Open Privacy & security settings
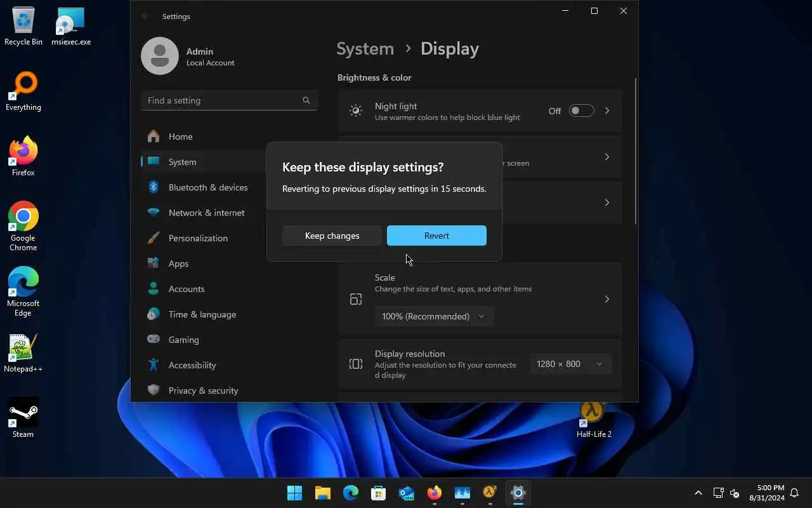This screenshot has height=508, width=812. click(203, 391)
